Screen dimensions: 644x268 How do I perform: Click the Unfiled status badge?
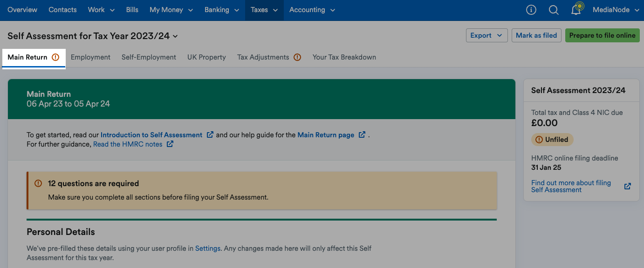click(x=552, y=140)
